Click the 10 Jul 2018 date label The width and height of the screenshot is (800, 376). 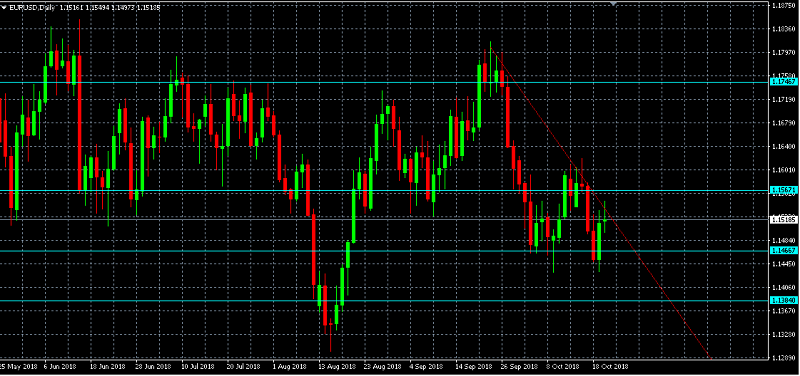pos(199,366)
